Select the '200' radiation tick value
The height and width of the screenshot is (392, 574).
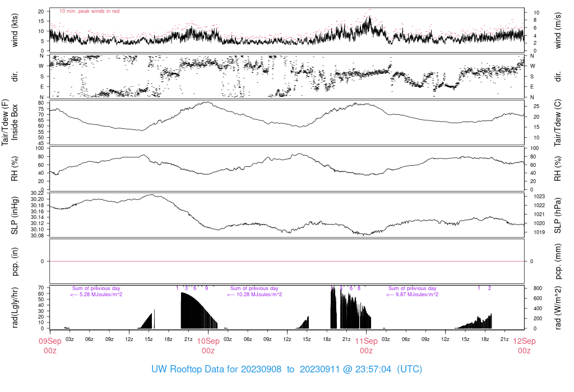[538, 319]
